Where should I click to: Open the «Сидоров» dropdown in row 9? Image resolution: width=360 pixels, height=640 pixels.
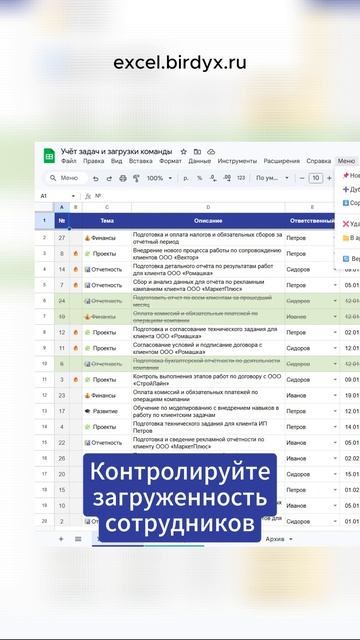point(335,348)
